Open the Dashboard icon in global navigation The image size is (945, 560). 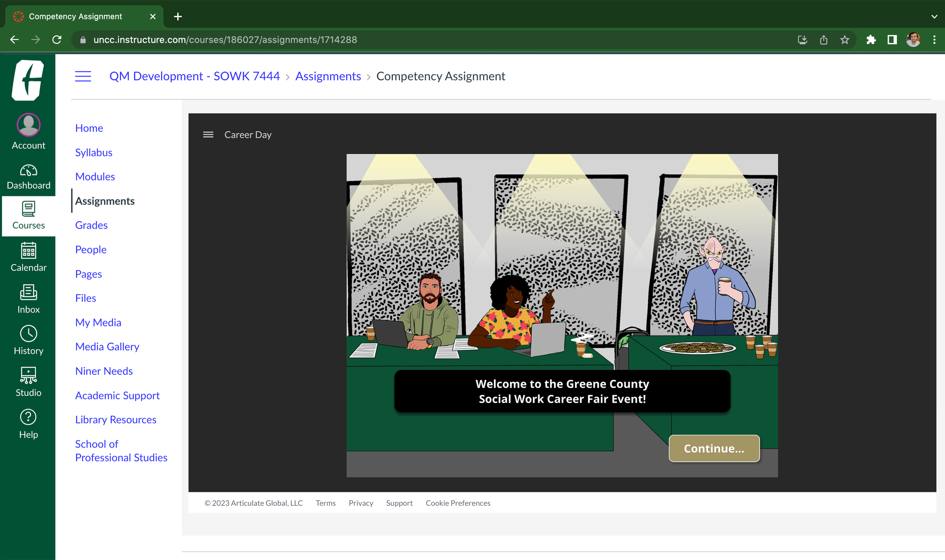coord(28,176)
